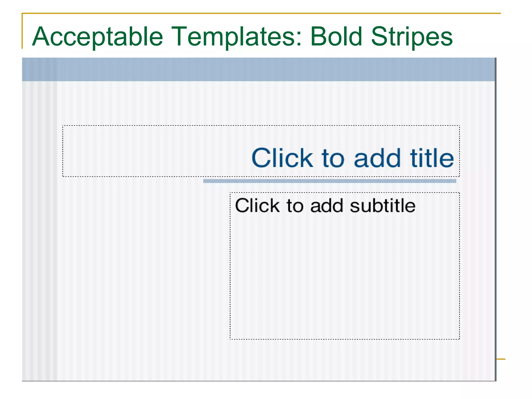The image size is (532, 399).
Task: Click the empty left side of the title placeholder
Action: click(156, 151)
